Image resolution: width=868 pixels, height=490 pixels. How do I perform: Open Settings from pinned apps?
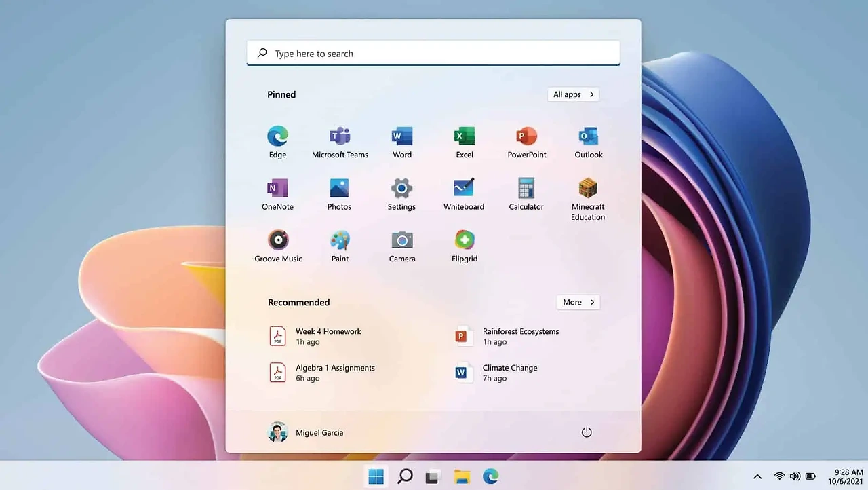tap(402, 194)
